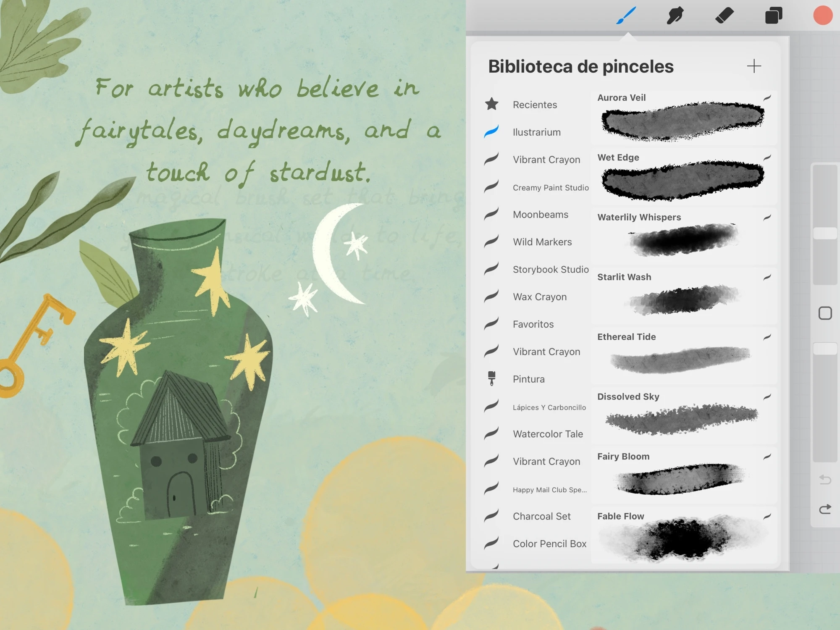840x630 pixels.
Task: Select the Ilustrarium brush set
Action: tap(536, 132)
